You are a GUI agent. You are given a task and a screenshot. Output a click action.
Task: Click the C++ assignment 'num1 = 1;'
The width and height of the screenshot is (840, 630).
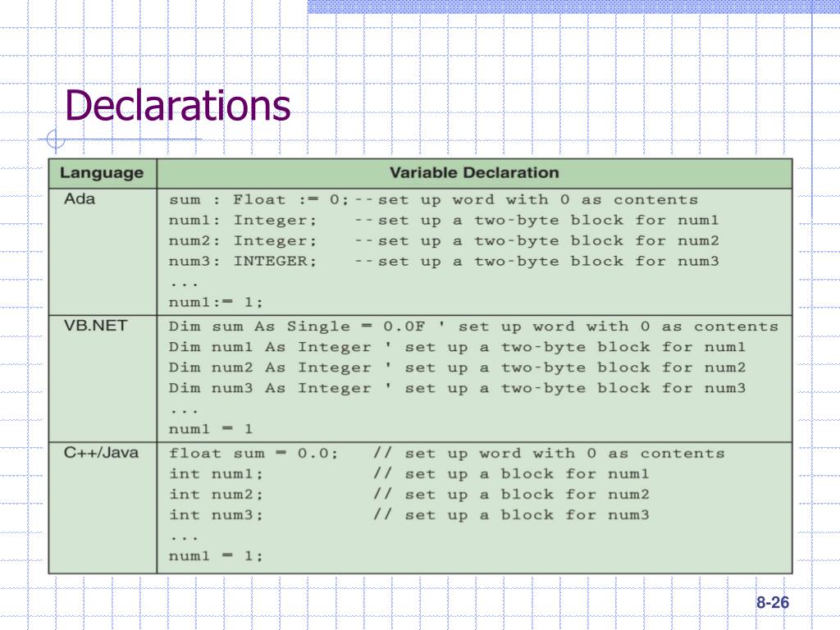coord(216,556)
